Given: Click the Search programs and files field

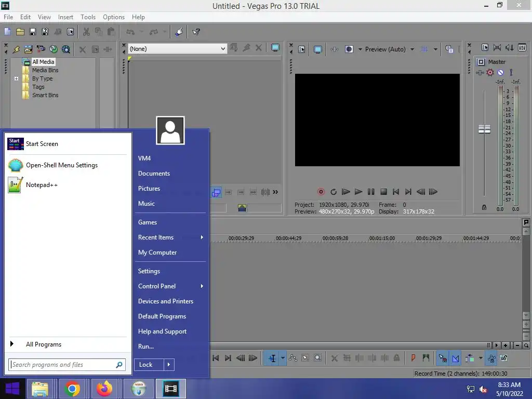Looking at the screenshot, I should 67,365.
